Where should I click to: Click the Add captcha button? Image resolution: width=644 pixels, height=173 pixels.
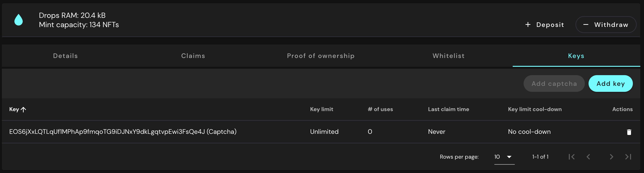[x=554, y=83]
